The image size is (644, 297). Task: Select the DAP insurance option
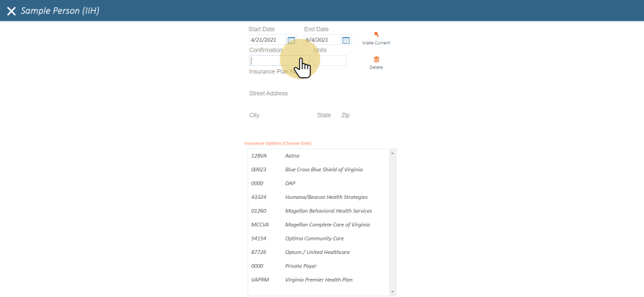[x=290, y=183]
